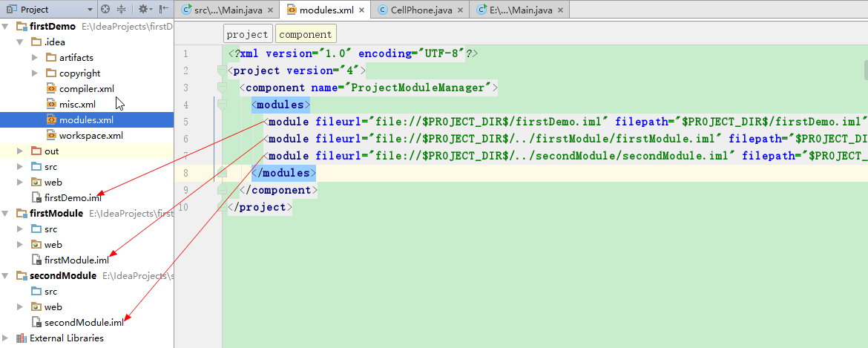Click the secondModule.iml file icon
The width and height of the screenshot is (868, 348).
36,323
